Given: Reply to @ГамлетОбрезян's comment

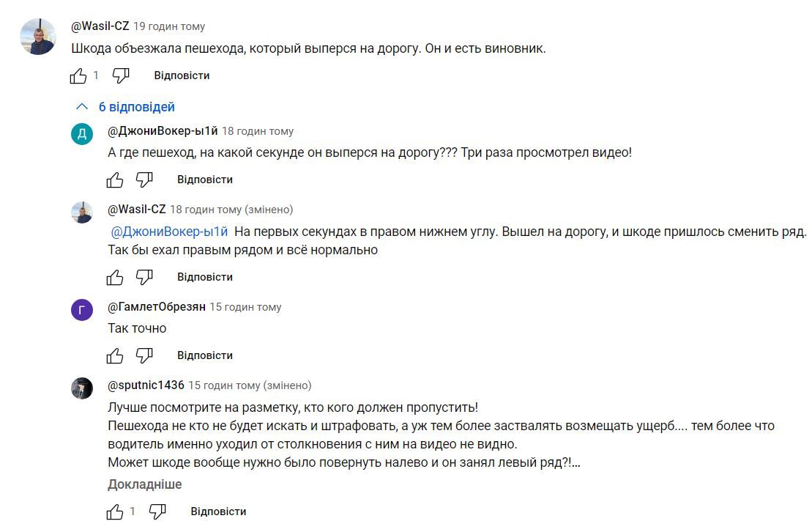Looking at the screenshot, I should point(204,355).
